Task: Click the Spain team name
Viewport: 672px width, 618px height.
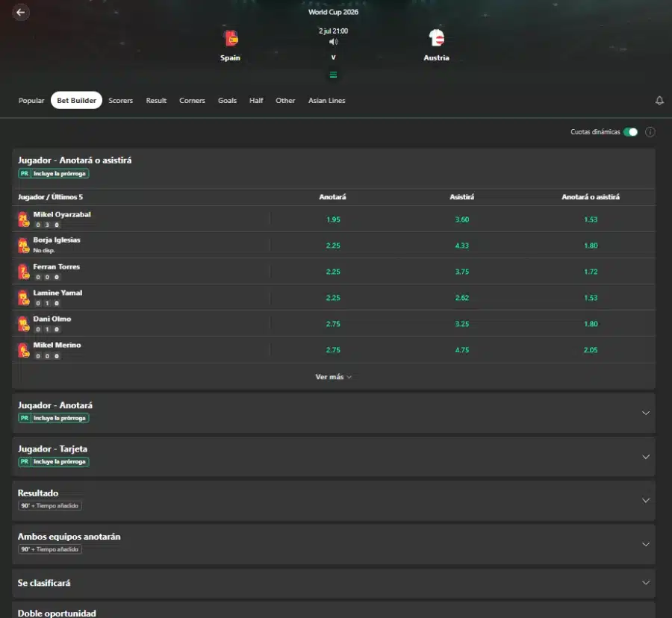Action: [x=230, y=57]
